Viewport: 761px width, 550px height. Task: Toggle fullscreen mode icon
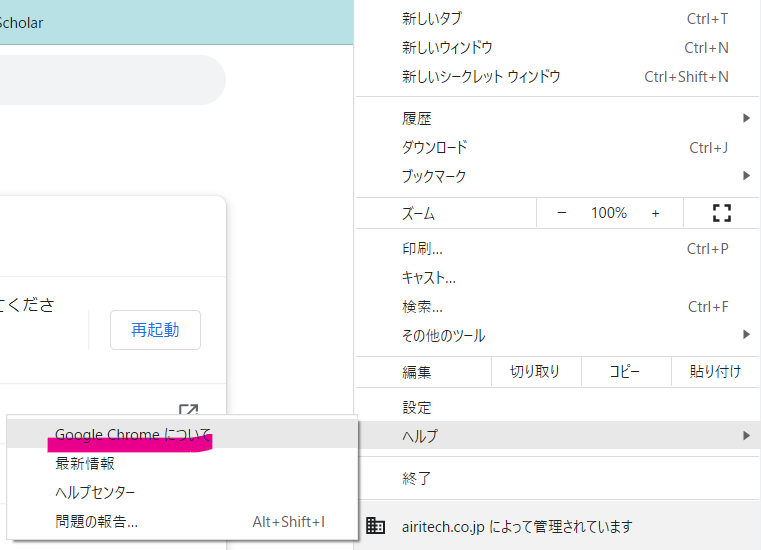[721, 213]
